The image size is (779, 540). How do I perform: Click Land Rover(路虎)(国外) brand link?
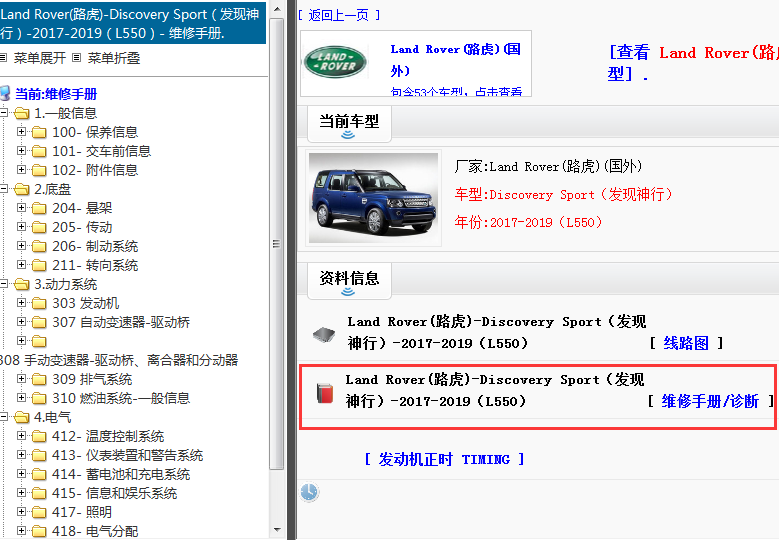(x=456, y=60)
